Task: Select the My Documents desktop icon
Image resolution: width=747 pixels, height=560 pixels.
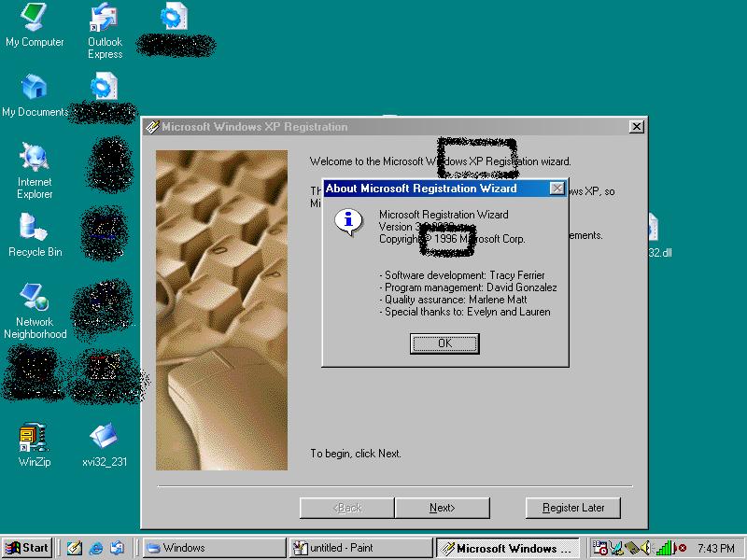Action: [35, 95]
